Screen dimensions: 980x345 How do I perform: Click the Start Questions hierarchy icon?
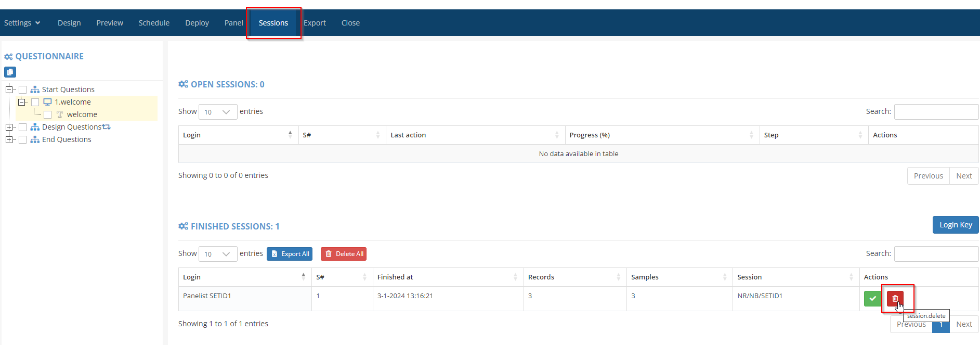(35, 90)
